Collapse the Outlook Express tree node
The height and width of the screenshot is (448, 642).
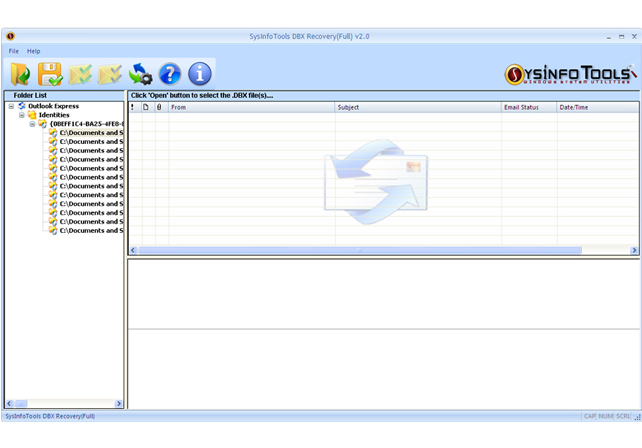click(11, 106)
